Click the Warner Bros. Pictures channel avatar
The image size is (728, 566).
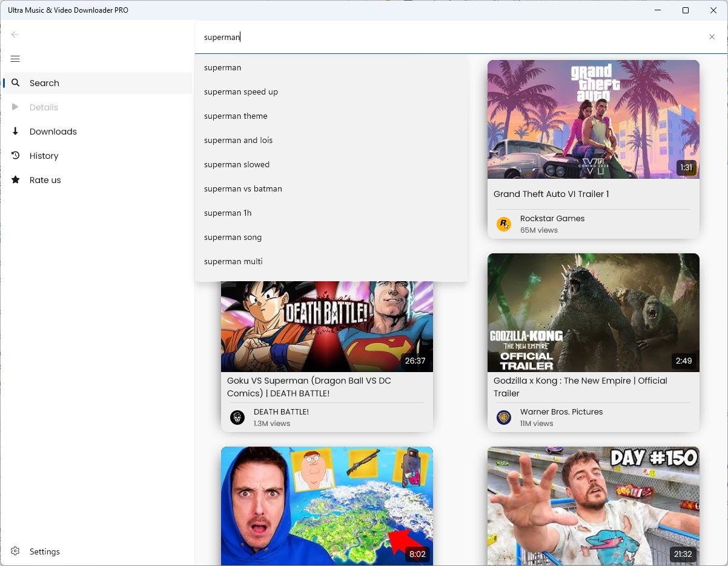[x=504, y=418]
